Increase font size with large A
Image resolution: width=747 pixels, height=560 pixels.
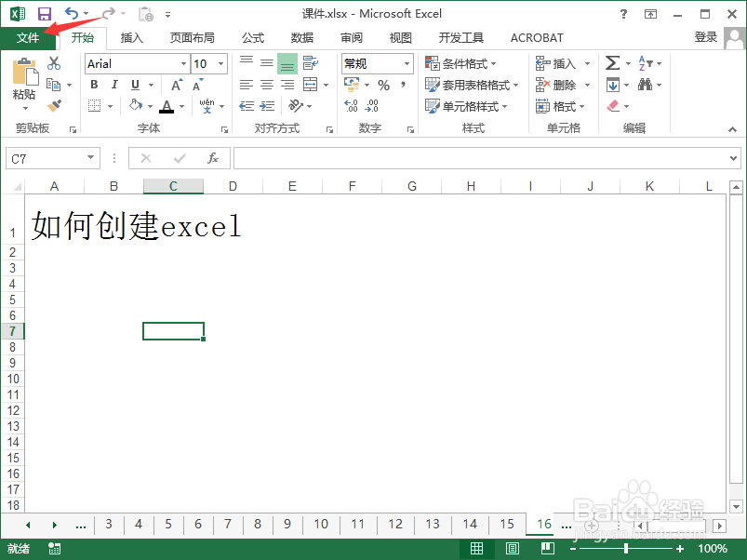click(177, 85)
